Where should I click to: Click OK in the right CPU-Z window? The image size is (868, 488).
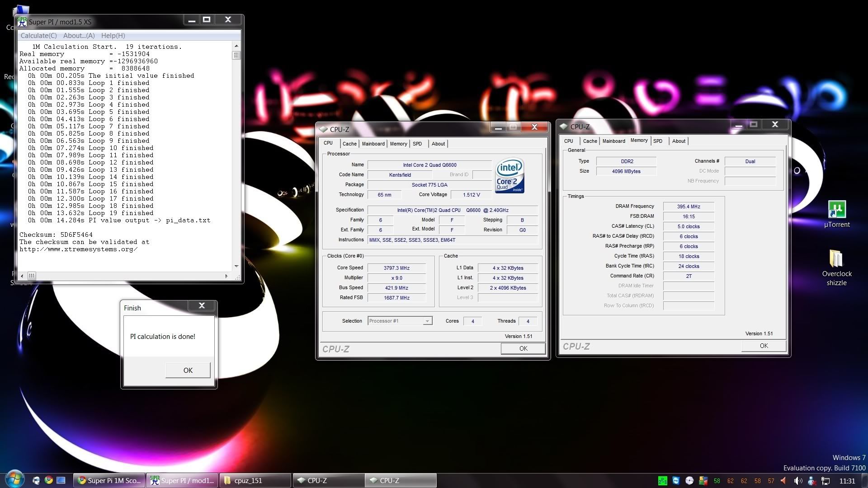764,346
